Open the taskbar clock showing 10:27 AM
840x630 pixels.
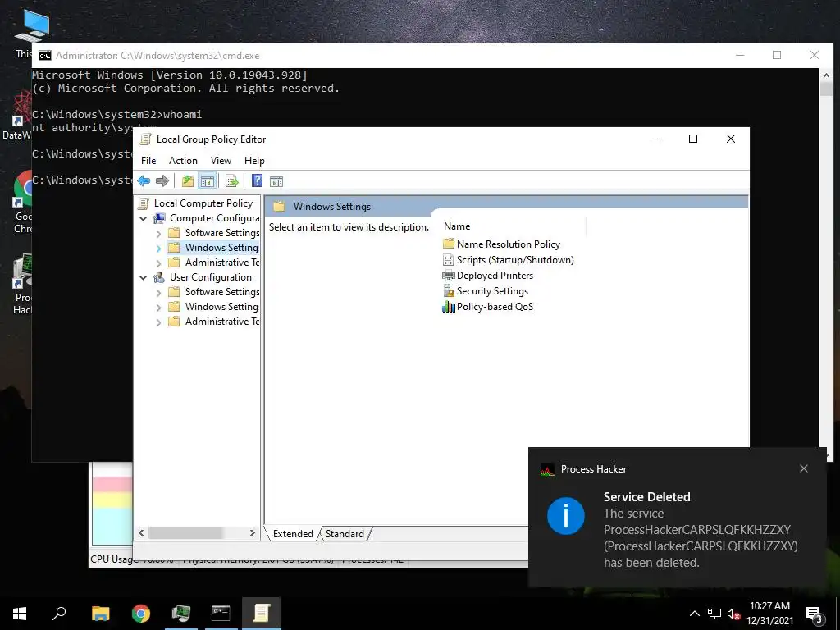(x=769, y=614)
